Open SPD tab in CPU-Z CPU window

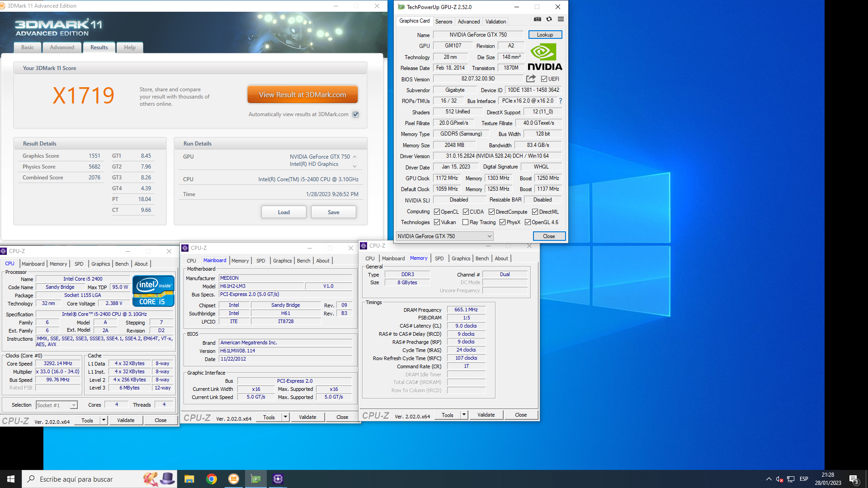point(79,264)
